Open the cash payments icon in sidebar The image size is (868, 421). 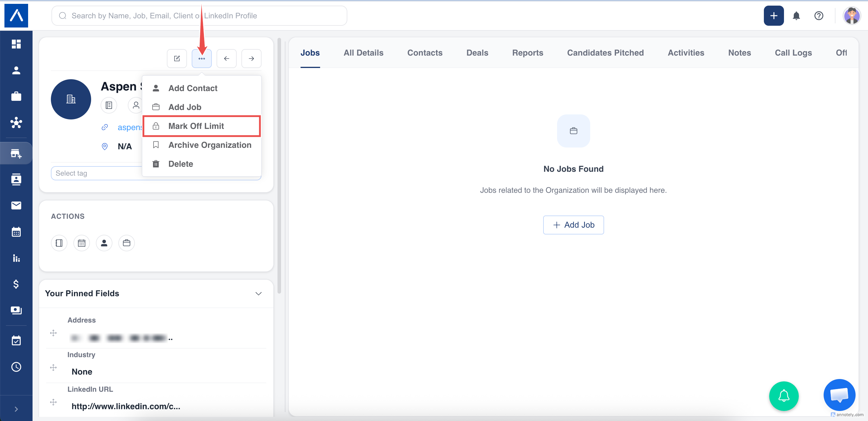pos(16,310)
